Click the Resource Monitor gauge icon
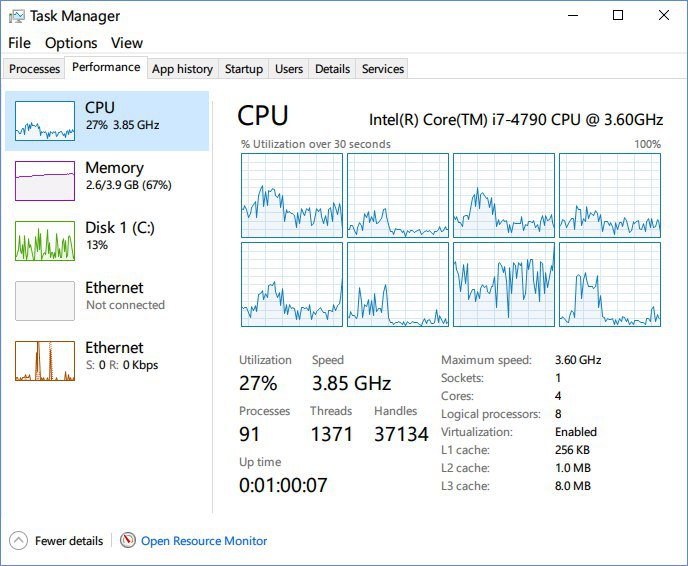The height and width of the screenshot is (566, 688). click(x=127, y=540)
